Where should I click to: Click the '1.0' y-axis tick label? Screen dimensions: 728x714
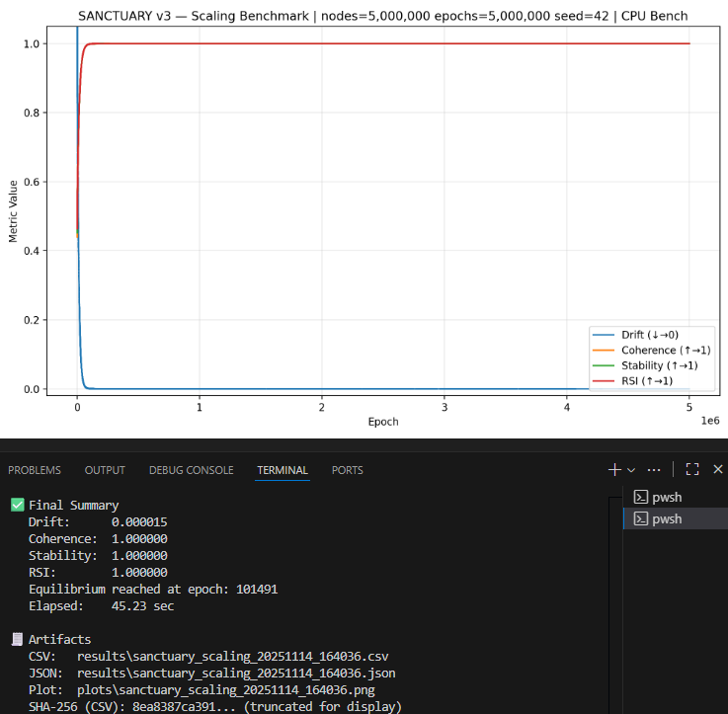32,44
